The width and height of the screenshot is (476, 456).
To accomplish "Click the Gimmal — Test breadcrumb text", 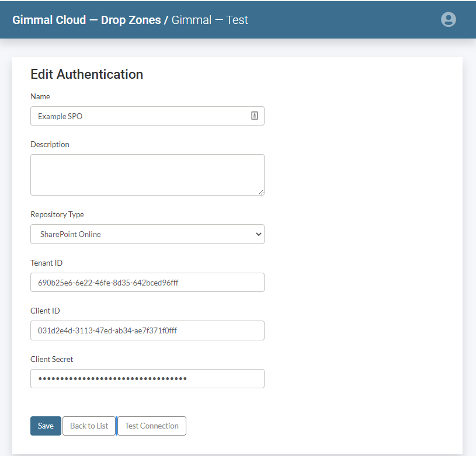I will pos(210,20).
